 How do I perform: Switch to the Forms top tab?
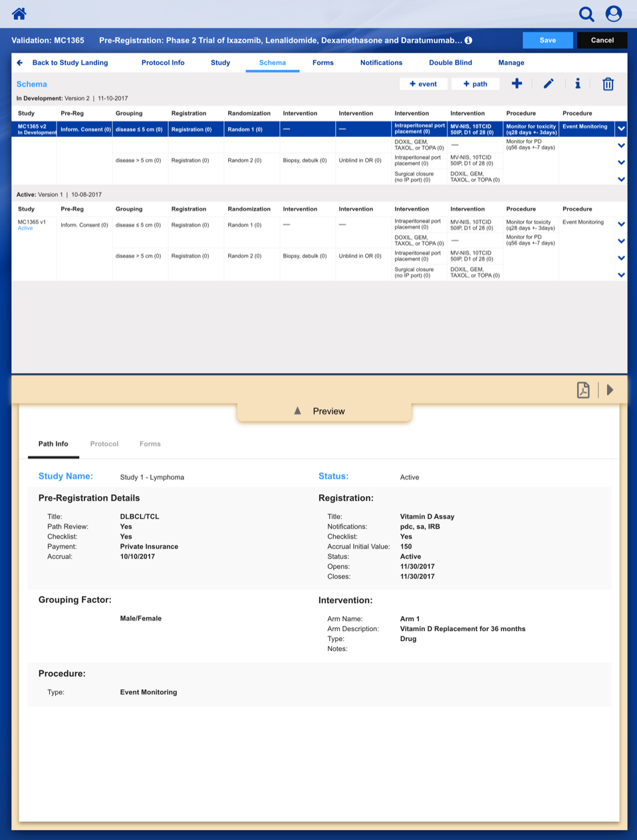tap(323, 63)
